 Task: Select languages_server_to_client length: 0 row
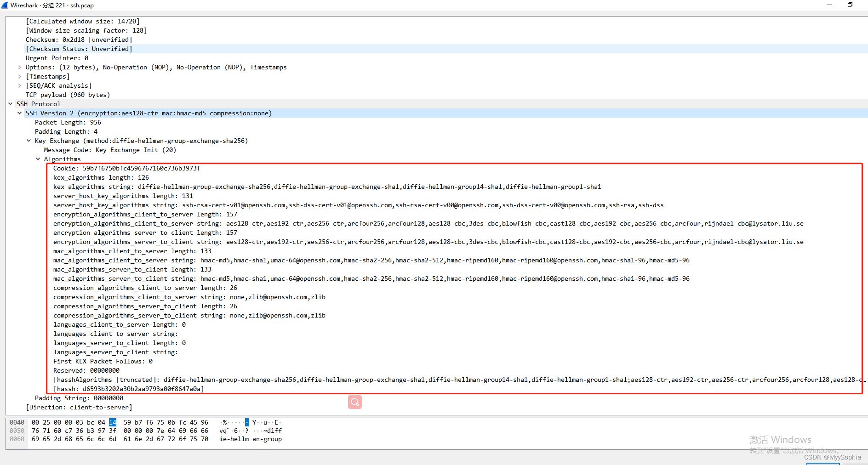click(x=120, y=343)
